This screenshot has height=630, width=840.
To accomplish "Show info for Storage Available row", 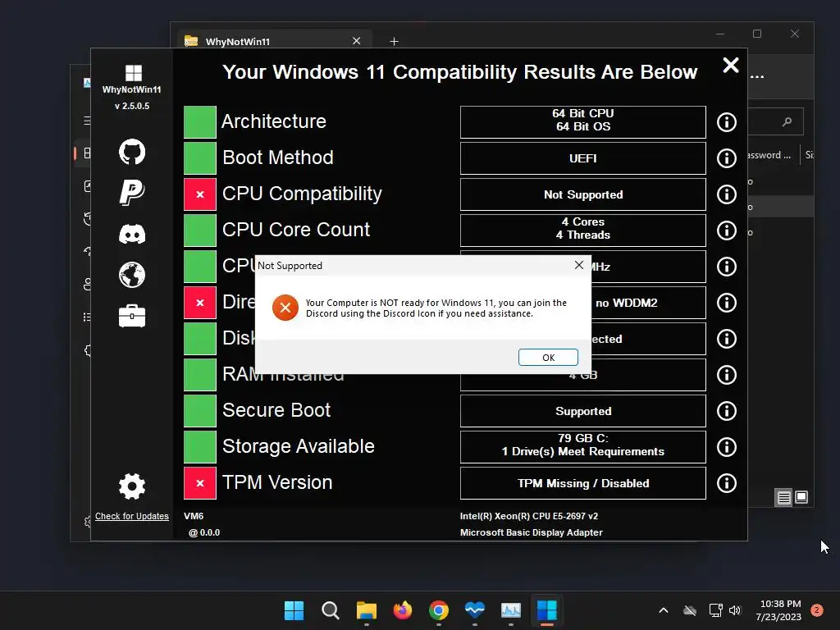I will click(727, 447).
